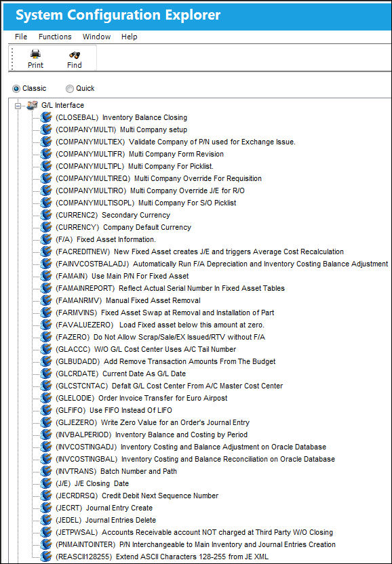
Task: Click the icon beside FACREDITNEW entry
Action: coord(46,251)
